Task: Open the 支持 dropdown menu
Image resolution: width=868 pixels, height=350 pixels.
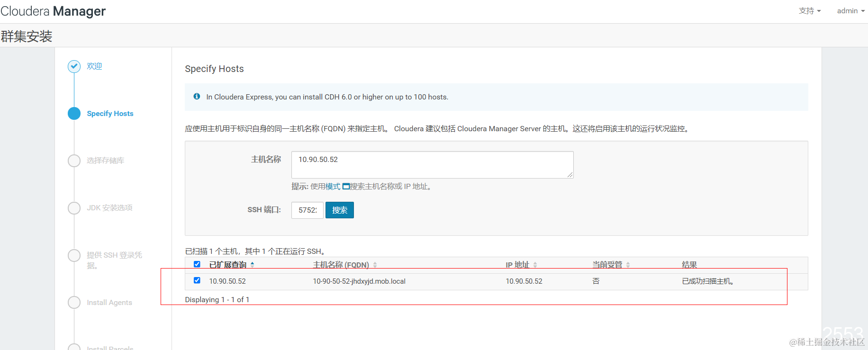Action: [810, 11]
